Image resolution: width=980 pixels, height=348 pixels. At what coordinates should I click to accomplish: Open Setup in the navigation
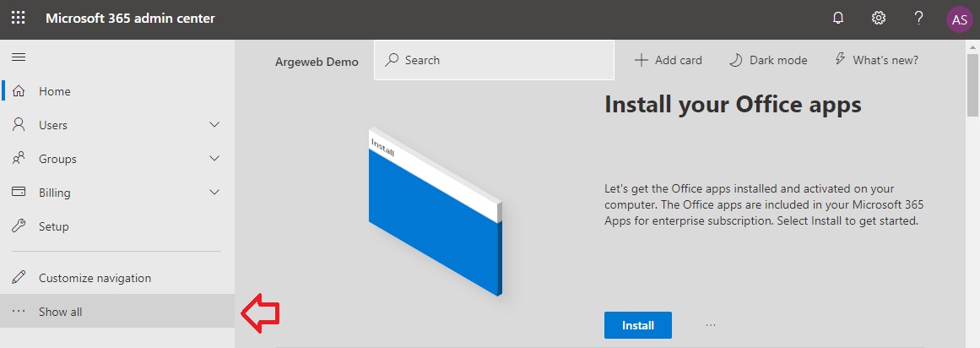117,226
